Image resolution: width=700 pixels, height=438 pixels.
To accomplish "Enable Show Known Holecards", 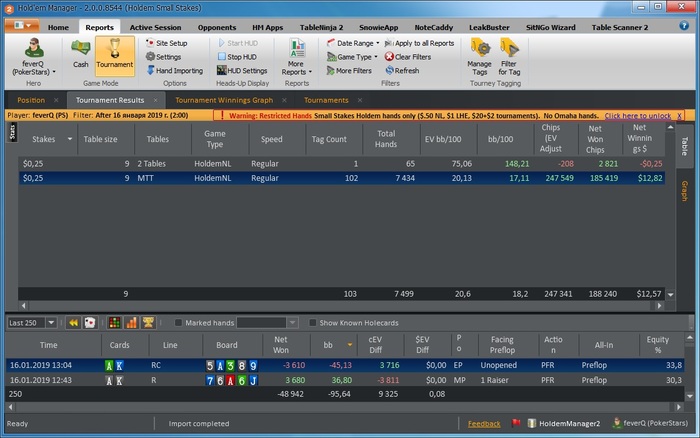I will pyautogui.click(x=312, y=323).
